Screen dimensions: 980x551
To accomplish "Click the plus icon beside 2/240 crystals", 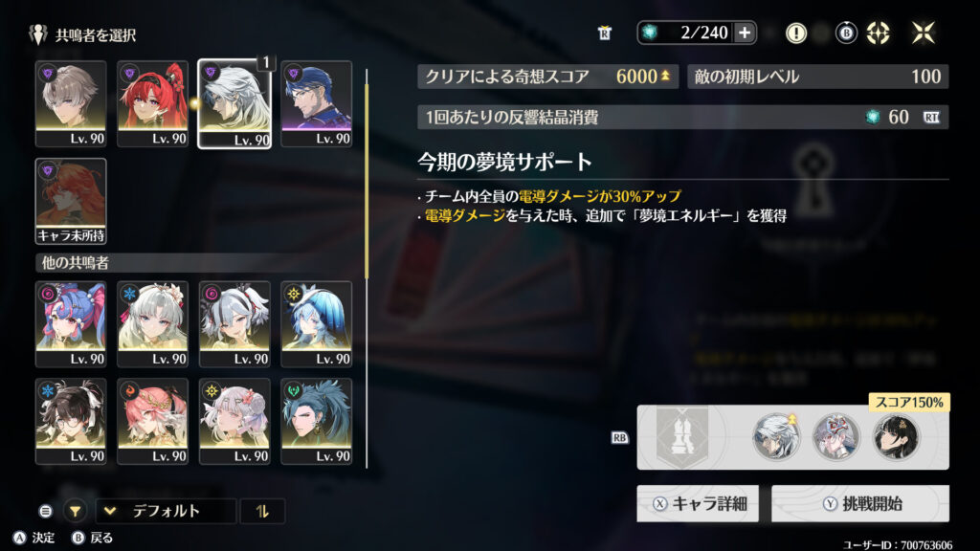I will pyautogui.click(x=745, y=33).
